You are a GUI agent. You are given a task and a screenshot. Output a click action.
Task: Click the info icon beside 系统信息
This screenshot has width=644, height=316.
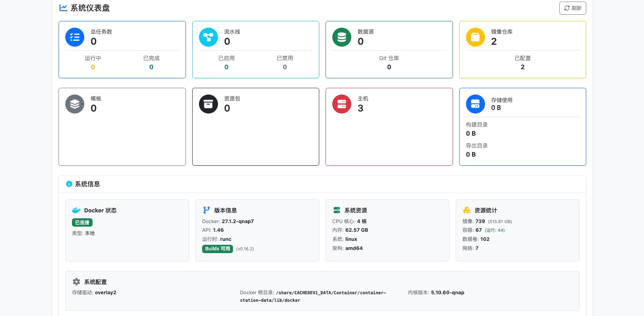coord(69,184)
